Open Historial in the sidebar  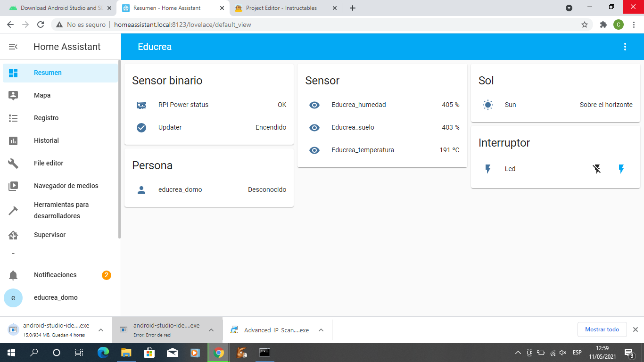pos(60,140)
